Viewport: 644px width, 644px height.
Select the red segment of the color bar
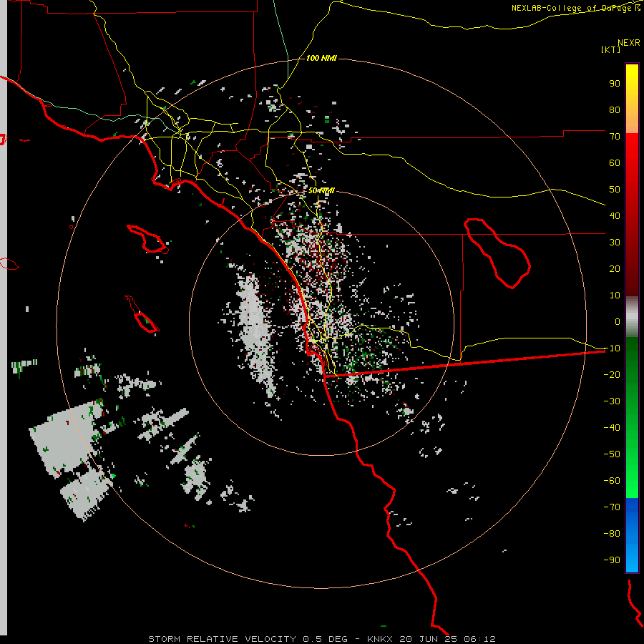[632, 215]
